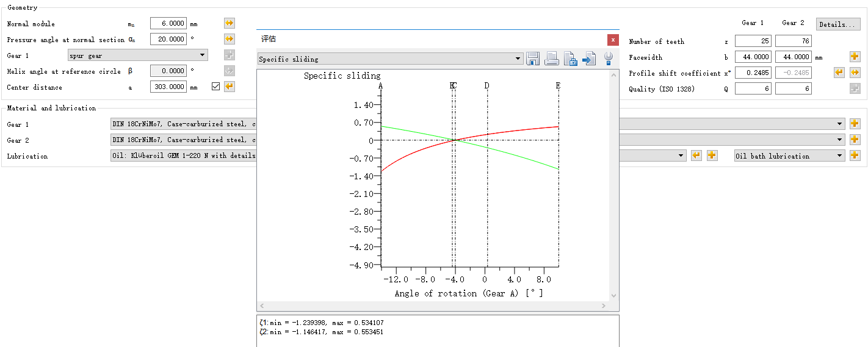Viewport: 868px width, 347px height.
Task: Click the 'Material and lubrication' group heading
Action: click(51, 108)
